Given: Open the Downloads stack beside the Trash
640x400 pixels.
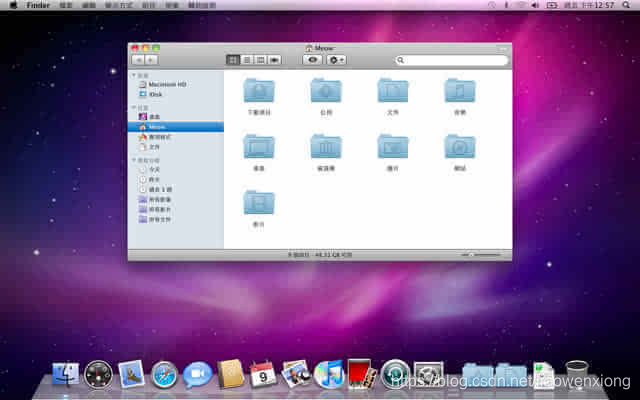Looking at the screenshot, I should (544, 375).
